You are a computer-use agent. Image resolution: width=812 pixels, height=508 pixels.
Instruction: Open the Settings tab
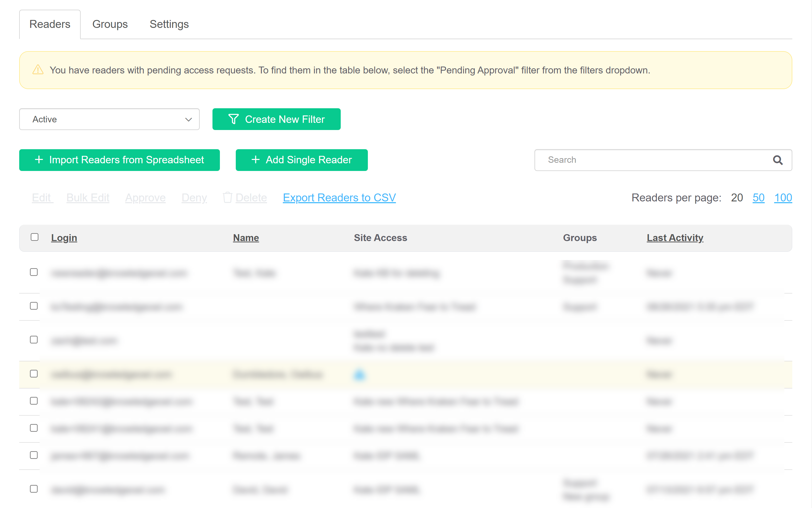pyautogui.click(x=169, y=24)
